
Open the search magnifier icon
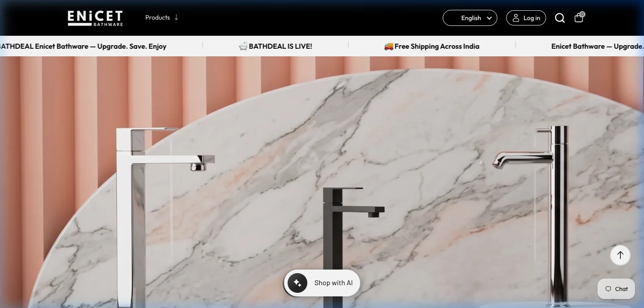tap(560, 18)
